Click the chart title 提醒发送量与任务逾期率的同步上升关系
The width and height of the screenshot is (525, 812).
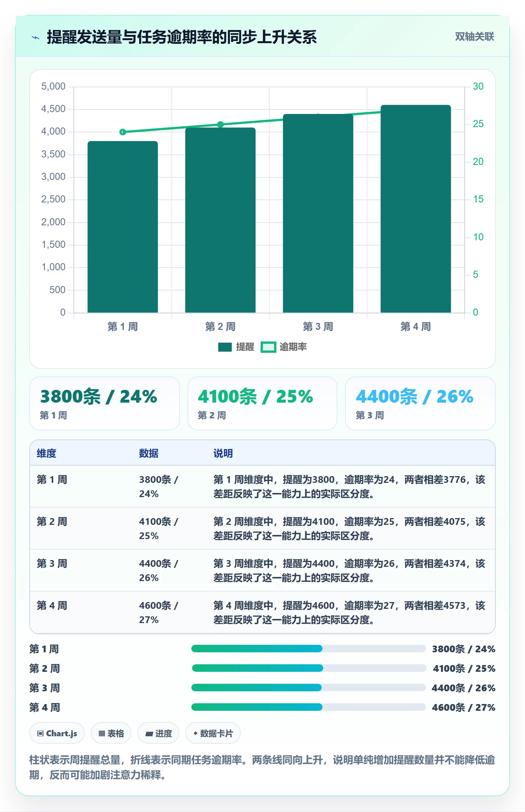(x=182, y=37)
